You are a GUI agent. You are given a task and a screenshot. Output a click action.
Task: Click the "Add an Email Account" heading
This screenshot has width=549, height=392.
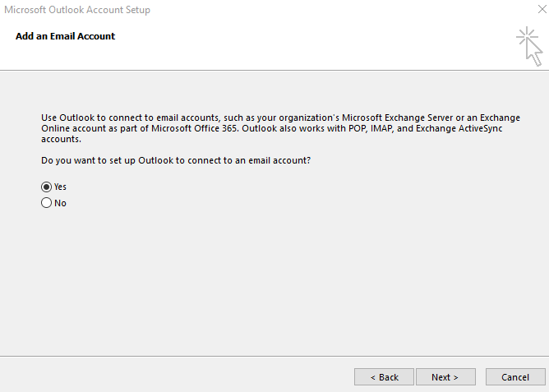(x=66, y=36)
